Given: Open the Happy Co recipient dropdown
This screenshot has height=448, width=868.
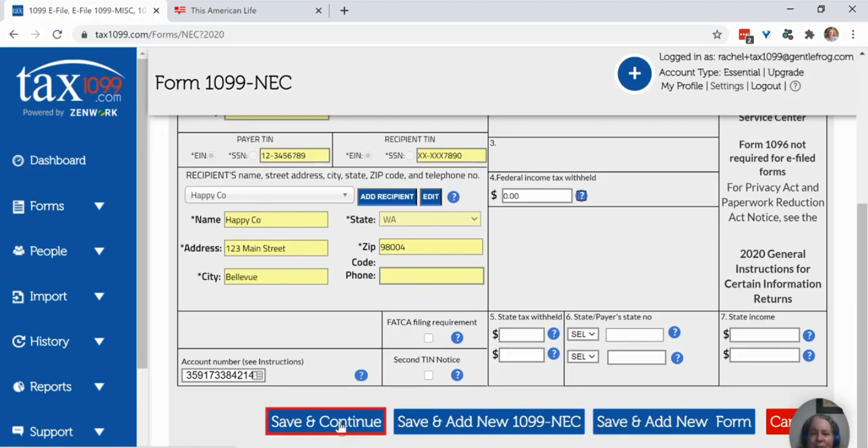Looking at the screenshot, I should coord(269,196).
